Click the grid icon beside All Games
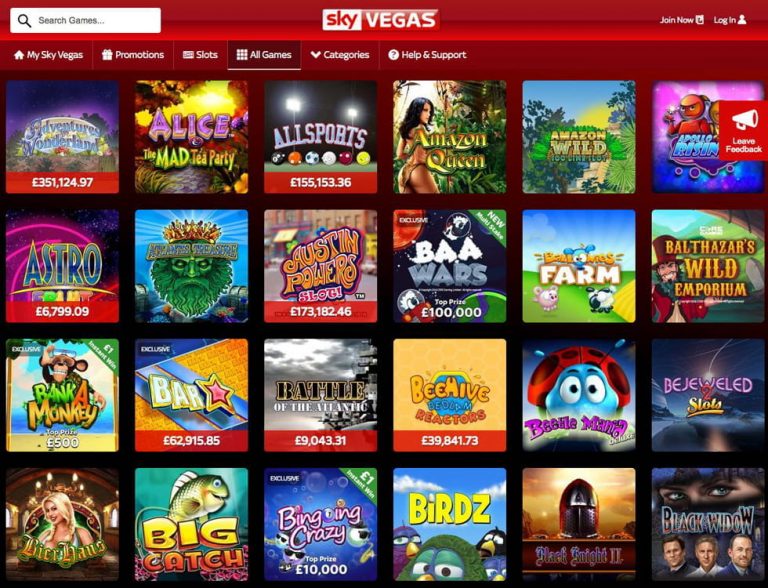 (x=242, y=54)
